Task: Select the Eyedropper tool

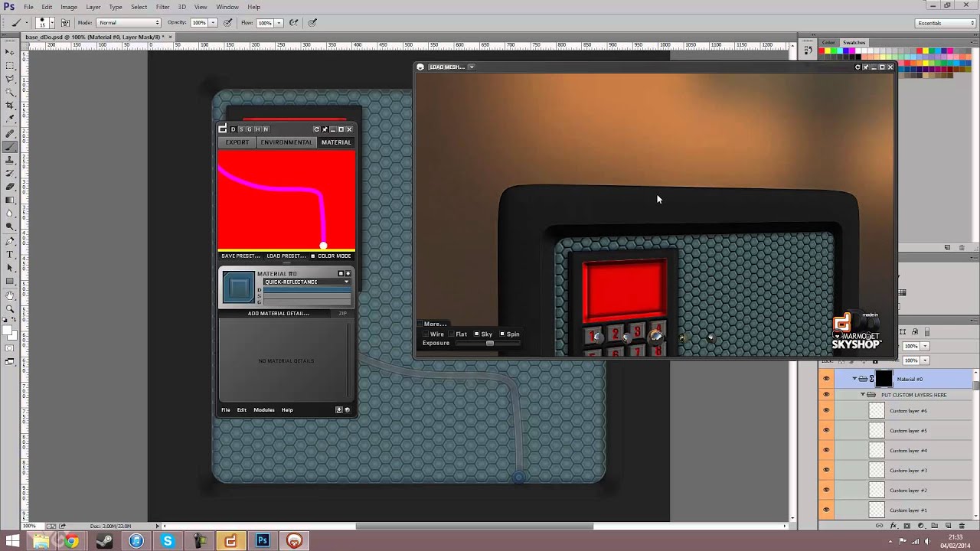Action: point(9,119)
